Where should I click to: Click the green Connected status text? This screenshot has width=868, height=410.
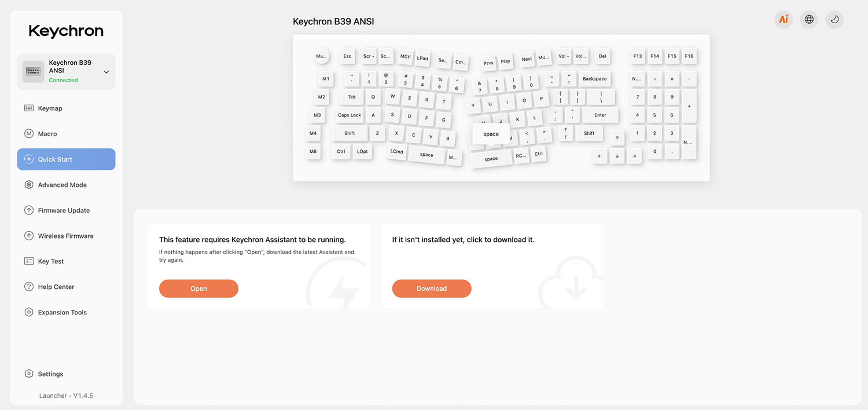click(x=63, y=80)
